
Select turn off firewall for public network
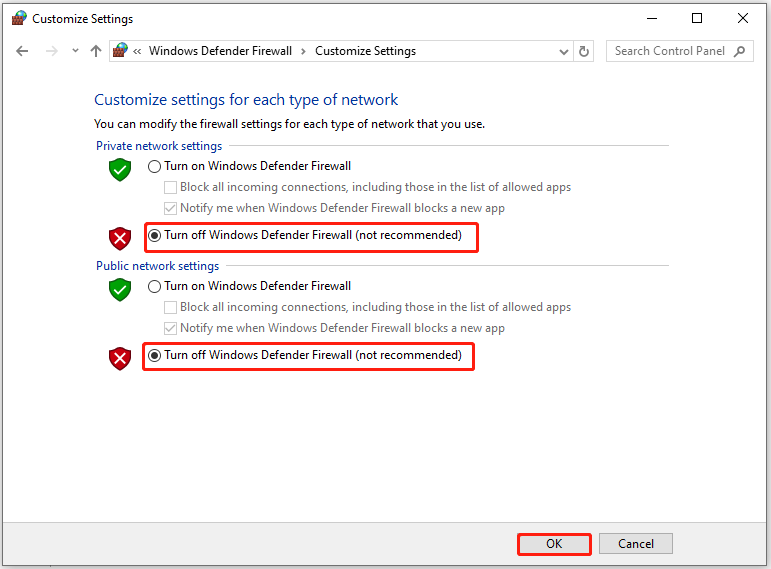(154, 355)
